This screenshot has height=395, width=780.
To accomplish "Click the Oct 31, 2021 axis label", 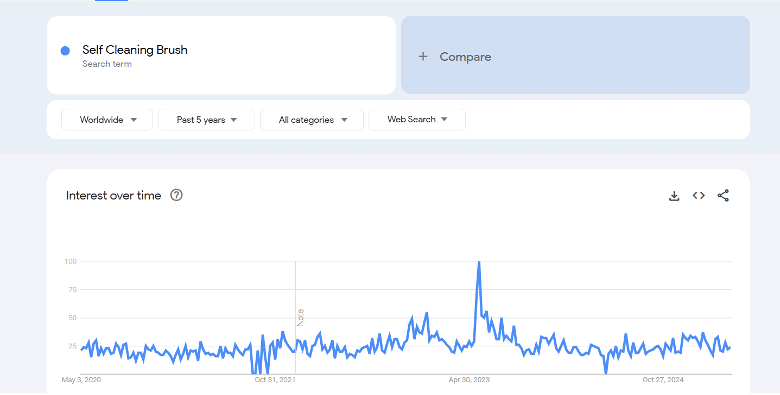I will (x=275, y=380).
